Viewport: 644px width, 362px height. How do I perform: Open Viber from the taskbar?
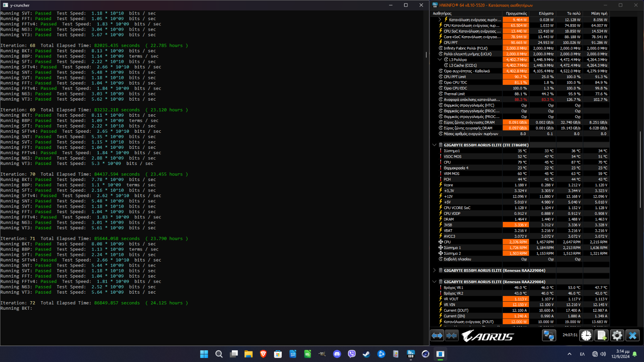point(352,354)
